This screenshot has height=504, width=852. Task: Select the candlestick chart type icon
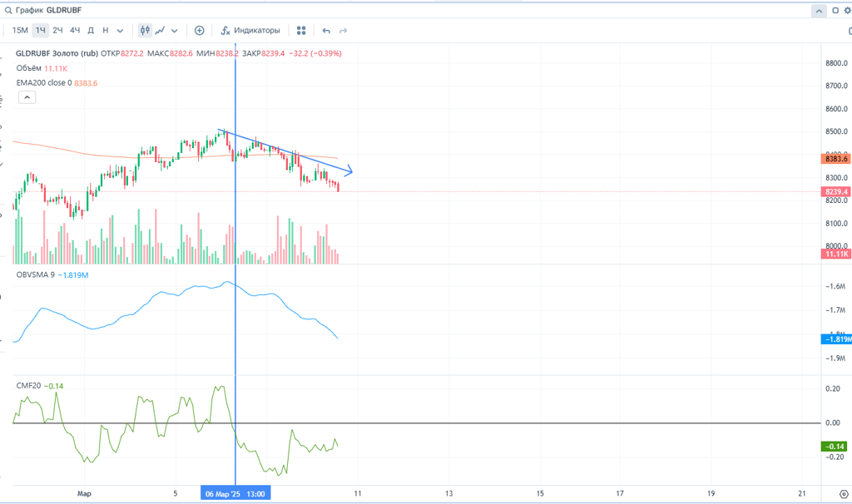click(145, 31)
